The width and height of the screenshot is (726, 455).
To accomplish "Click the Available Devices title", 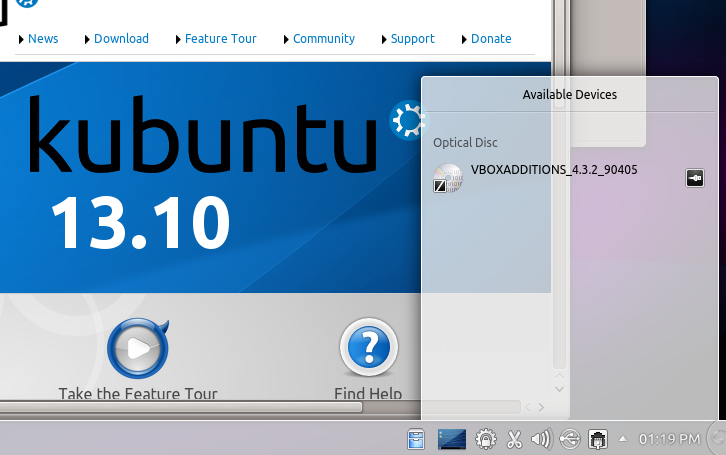I will tap(570, 95).
